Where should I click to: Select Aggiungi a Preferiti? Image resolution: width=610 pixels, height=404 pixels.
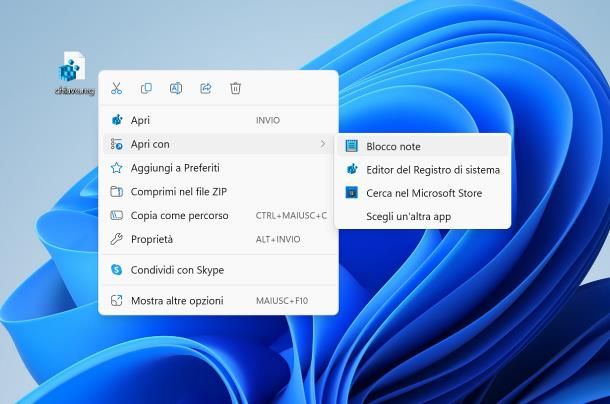[218, 168]
